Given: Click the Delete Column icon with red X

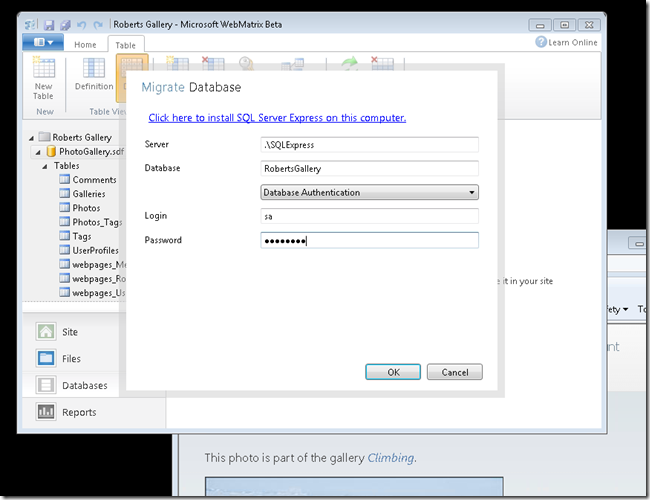Looking at the screenshot, I should click(x=213, y=63).
